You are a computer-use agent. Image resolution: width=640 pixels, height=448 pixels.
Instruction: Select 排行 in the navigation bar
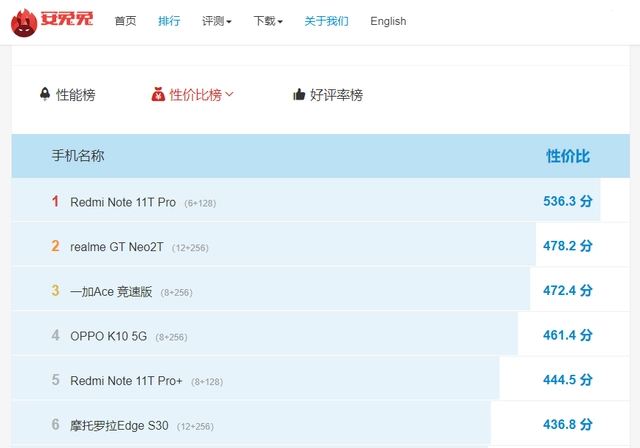point(169,21)
